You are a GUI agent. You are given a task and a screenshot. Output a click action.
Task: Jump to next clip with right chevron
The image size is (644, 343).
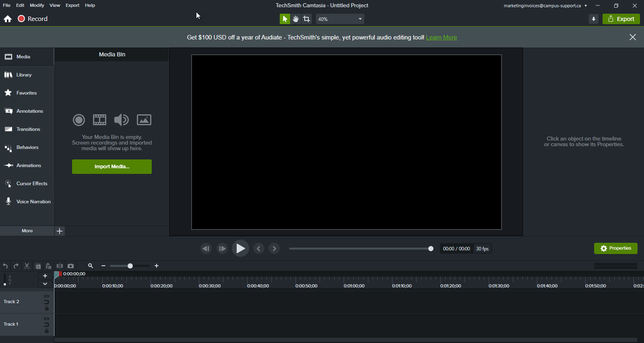(x=275, y=249)
